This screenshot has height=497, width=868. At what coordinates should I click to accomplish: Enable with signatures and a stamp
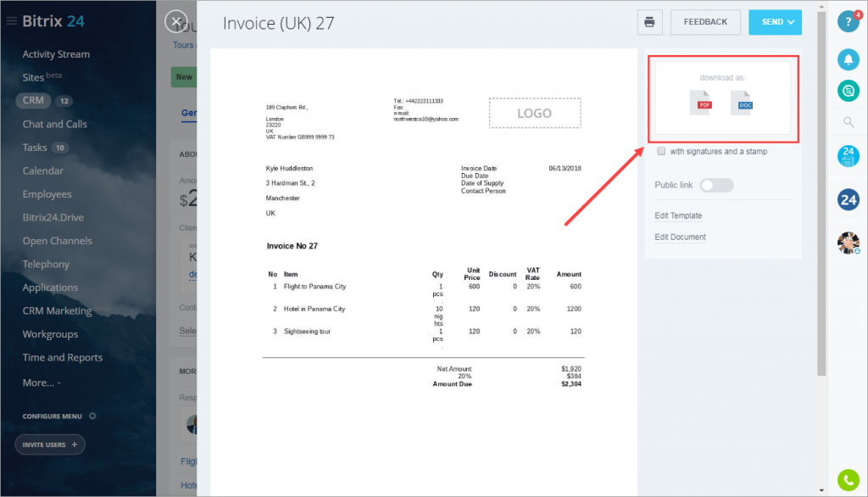pyautogui.click(x=661, y=151)
